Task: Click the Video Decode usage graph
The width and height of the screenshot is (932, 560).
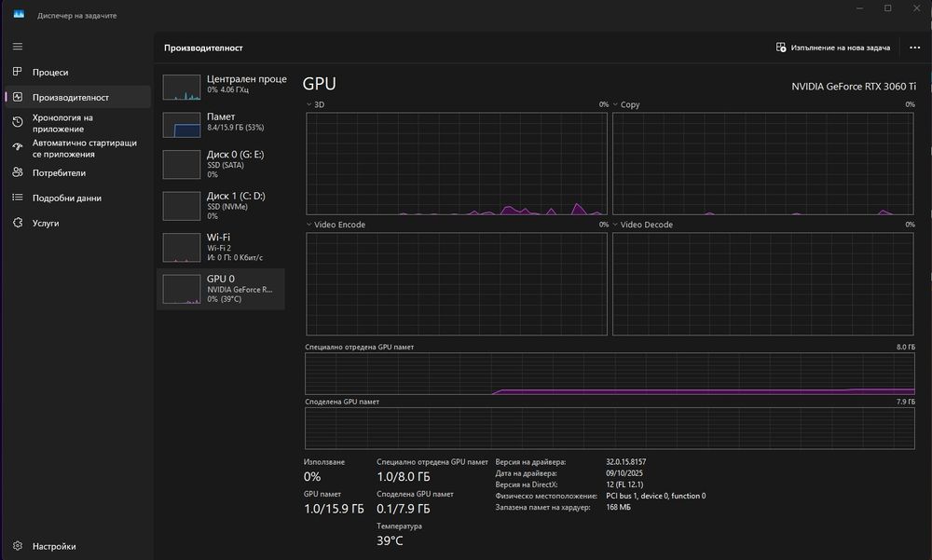Action: coord(762,283)
